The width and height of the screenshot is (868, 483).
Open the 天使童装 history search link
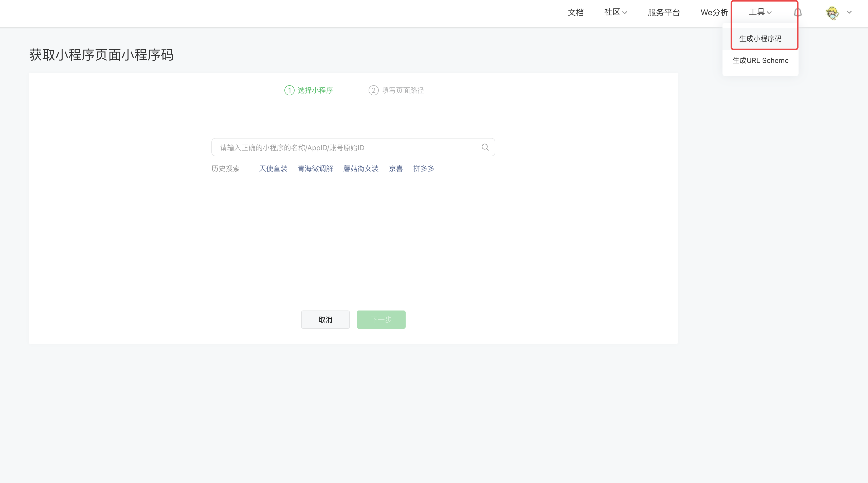point(273,169)
